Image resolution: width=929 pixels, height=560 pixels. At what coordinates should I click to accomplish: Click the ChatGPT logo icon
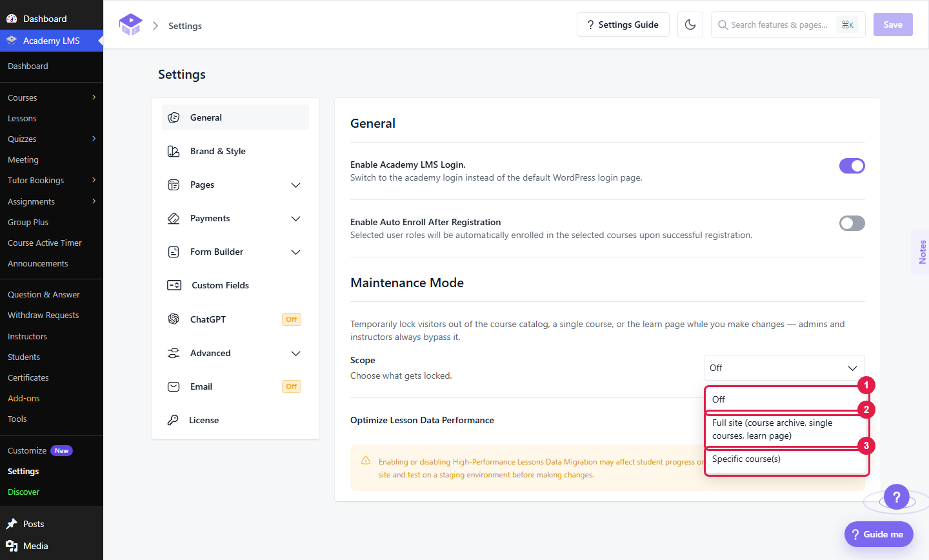[x=174, y=319]
